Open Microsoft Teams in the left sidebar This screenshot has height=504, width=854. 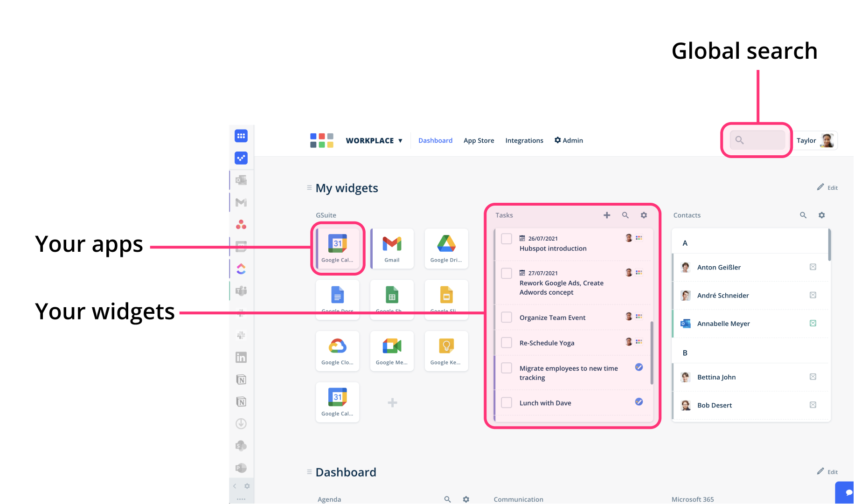pos(241,291)
